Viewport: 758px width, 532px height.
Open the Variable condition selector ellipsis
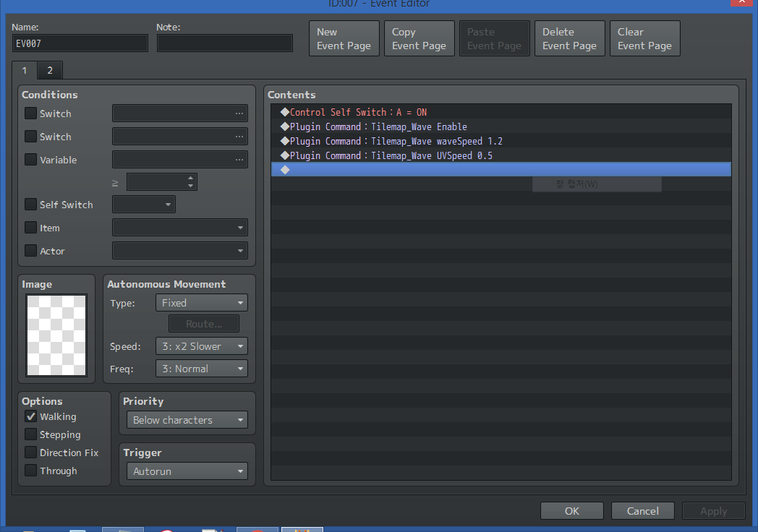pos(239,160)
